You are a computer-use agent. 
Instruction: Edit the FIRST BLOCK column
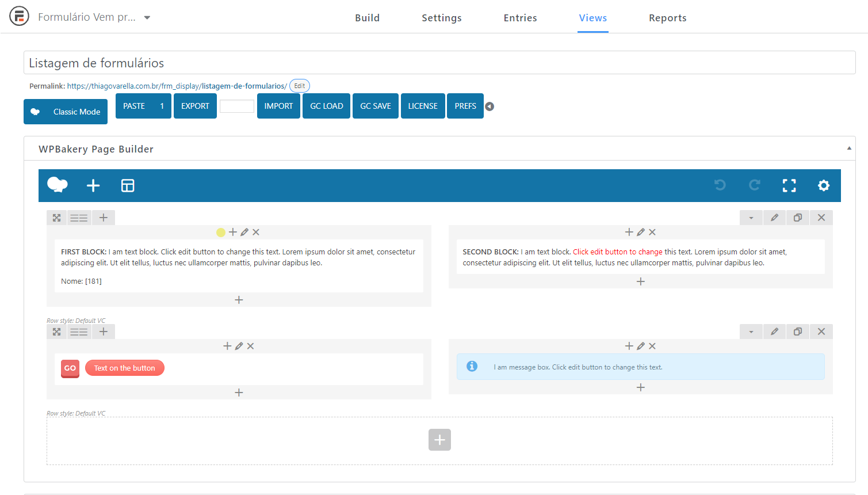pyautogui.click(x=244, y=232)
